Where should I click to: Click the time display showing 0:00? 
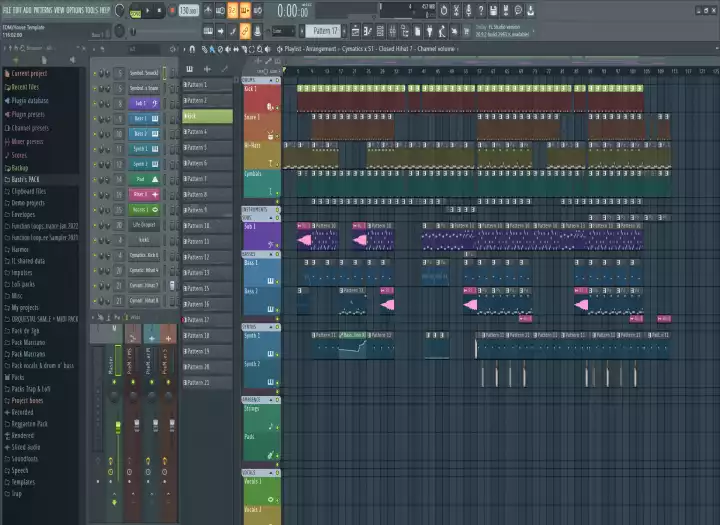tap(293, 11)
